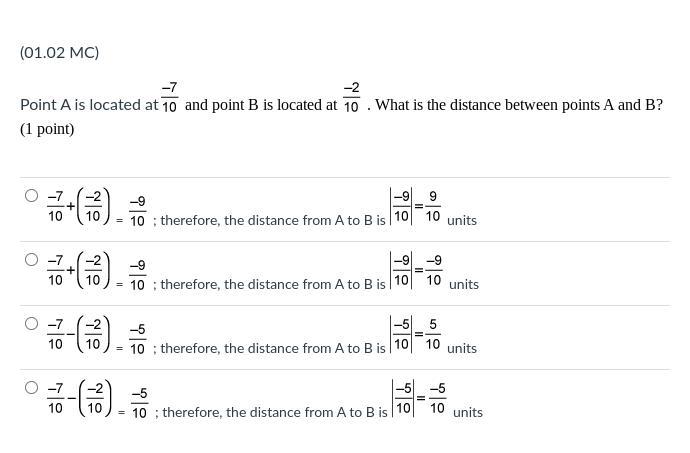The height and width of the screenshot is (453, 690).
Task: Click "units" in the first answer
Action: click(462, 220)
